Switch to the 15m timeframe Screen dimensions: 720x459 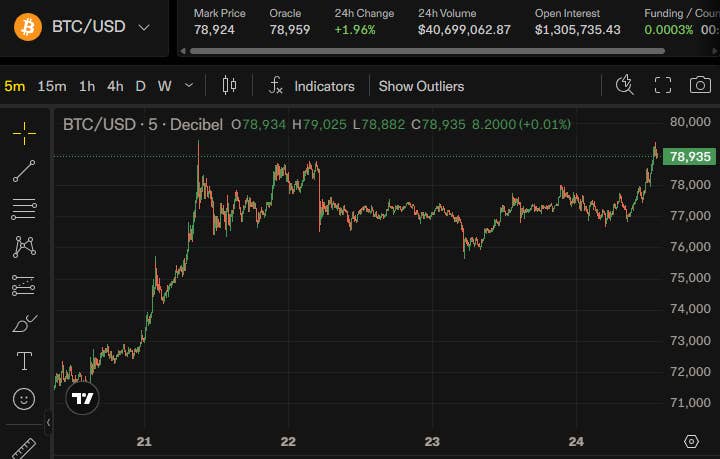[52, 86]
